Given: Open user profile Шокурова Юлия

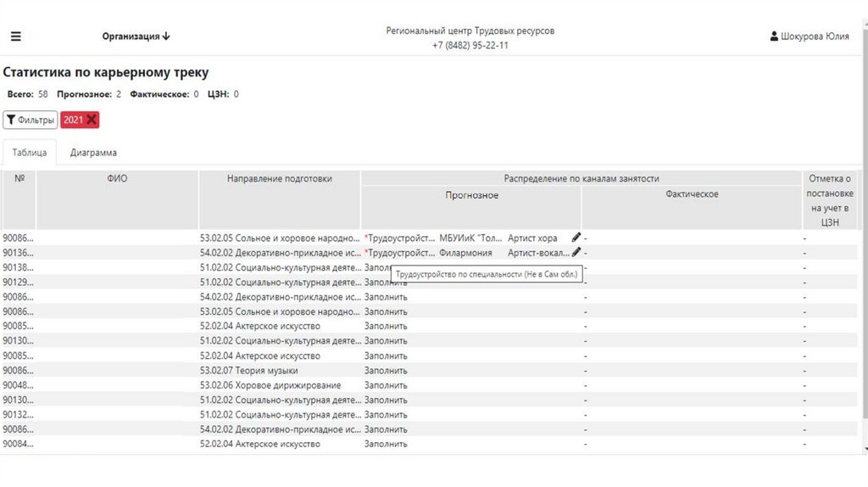Looking at the screenshot, I should click(810, 36).
